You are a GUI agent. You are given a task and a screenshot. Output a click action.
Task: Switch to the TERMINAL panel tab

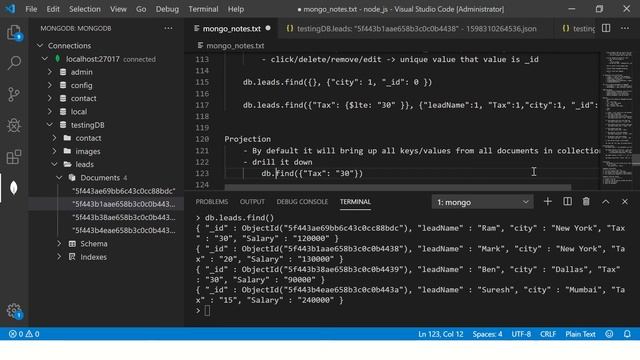tap(355, 202)
